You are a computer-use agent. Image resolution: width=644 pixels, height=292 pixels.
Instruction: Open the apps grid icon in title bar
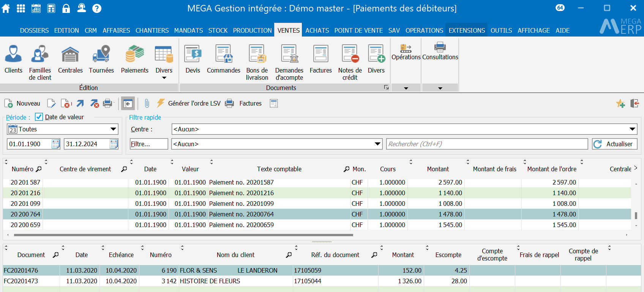point(21,8)
